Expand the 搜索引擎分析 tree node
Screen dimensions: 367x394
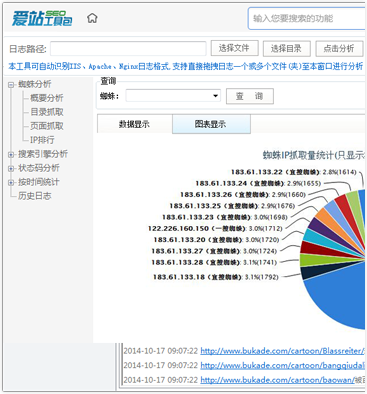[x=11, y=154]
